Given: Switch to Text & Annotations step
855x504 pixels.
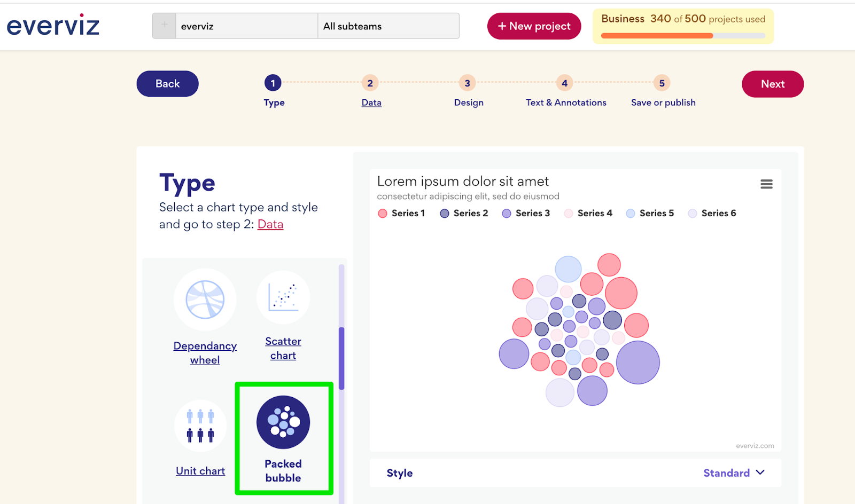Looking at the screenshot, I should [x=565, y=103].
